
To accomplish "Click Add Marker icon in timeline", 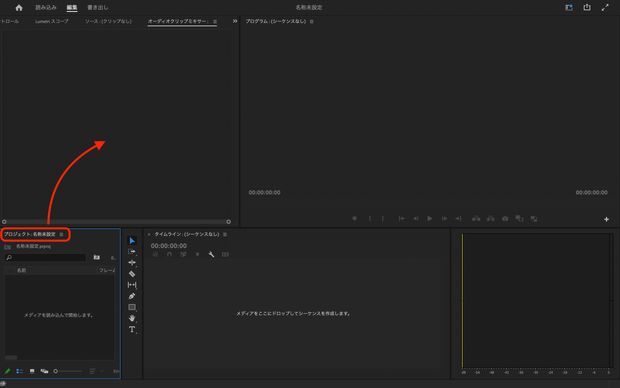I will (x=197, y=254).
